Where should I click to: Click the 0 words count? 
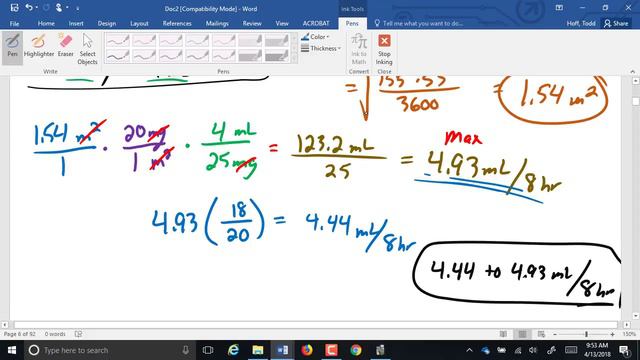[55, 334]
